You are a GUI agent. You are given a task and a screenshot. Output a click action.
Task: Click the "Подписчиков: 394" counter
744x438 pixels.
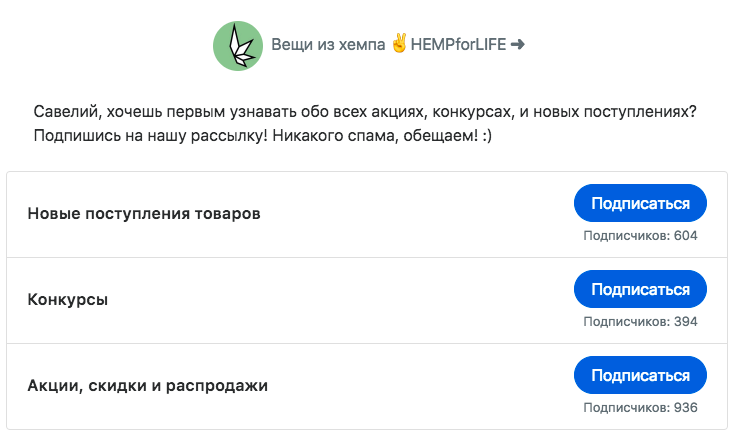click(640, 322)
